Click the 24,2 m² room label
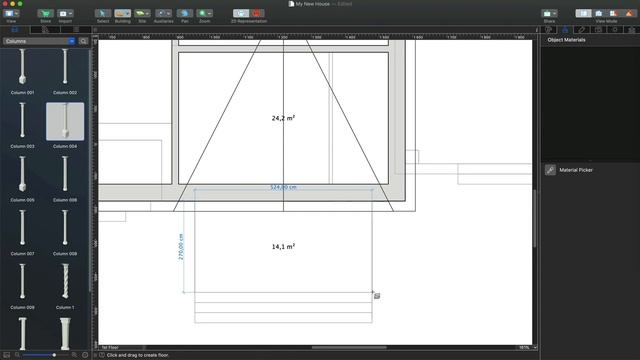Screen dimensions: 640x360 click(283, 118)
